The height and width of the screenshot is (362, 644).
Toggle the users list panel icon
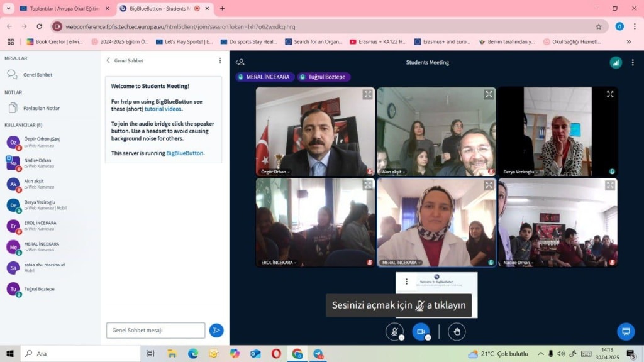point(240,62)
